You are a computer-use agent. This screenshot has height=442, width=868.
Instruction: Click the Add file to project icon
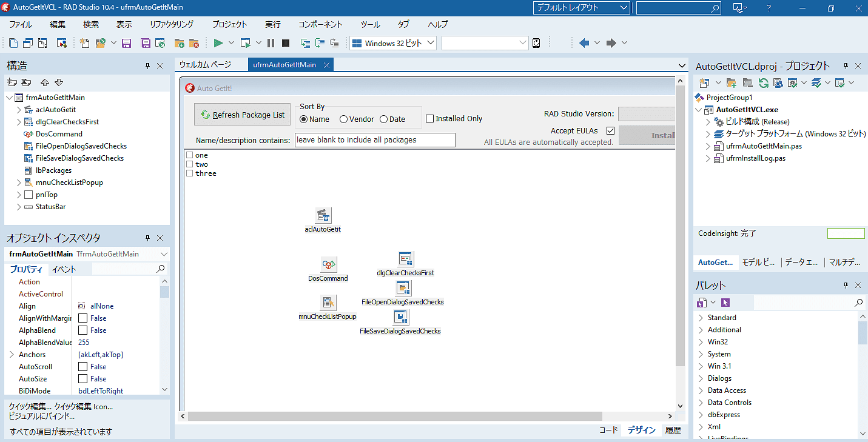coord(179,43)
